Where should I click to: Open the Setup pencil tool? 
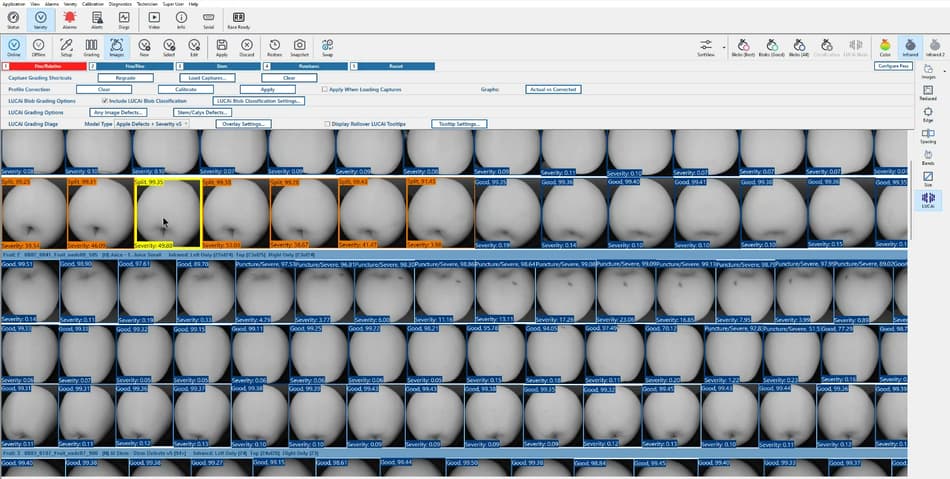click(67, 47)
